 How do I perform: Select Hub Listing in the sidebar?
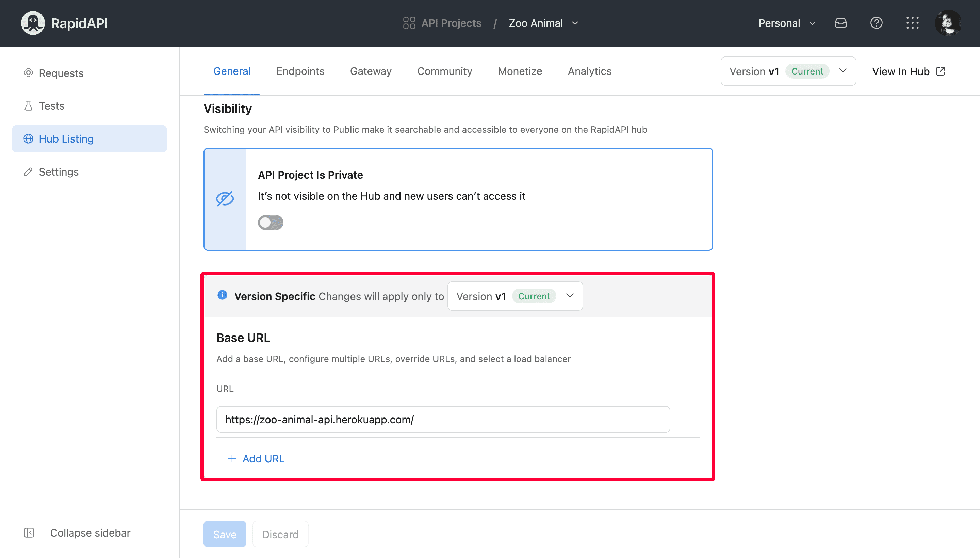point(89,139)
